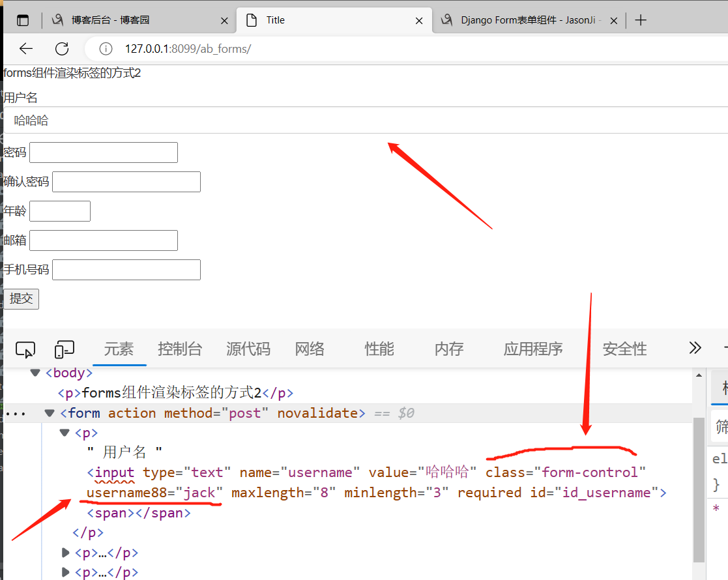Open the 安全性 DevTools tab
The width and height of the screenshot is (728, 580).
[x=624, y=349]
